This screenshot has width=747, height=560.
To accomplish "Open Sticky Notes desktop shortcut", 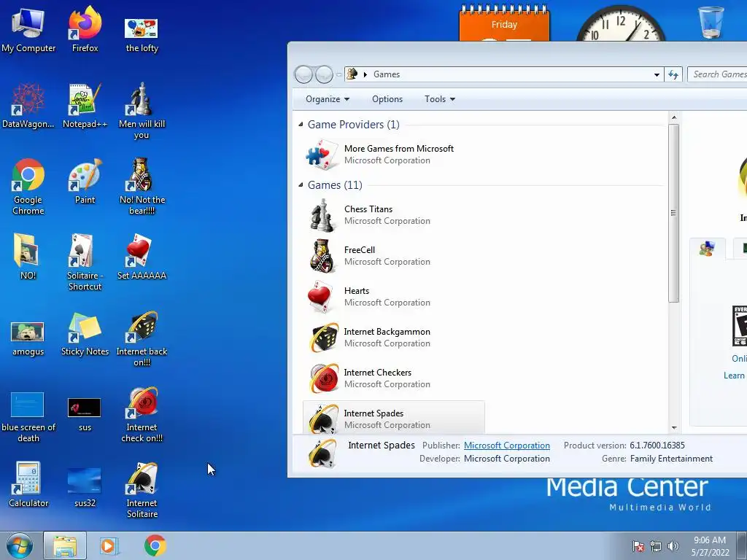I will 85,333.
